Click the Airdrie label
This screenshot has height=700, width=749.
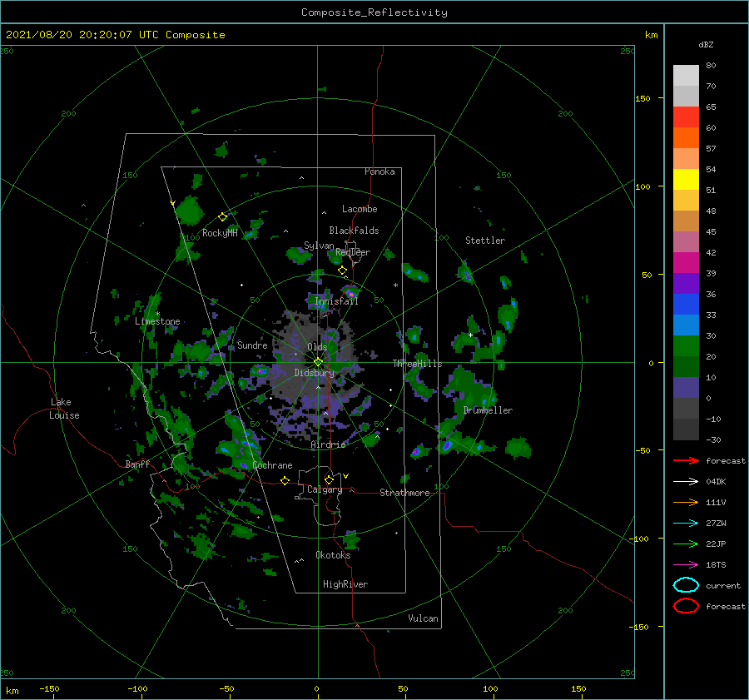[328, 444]
